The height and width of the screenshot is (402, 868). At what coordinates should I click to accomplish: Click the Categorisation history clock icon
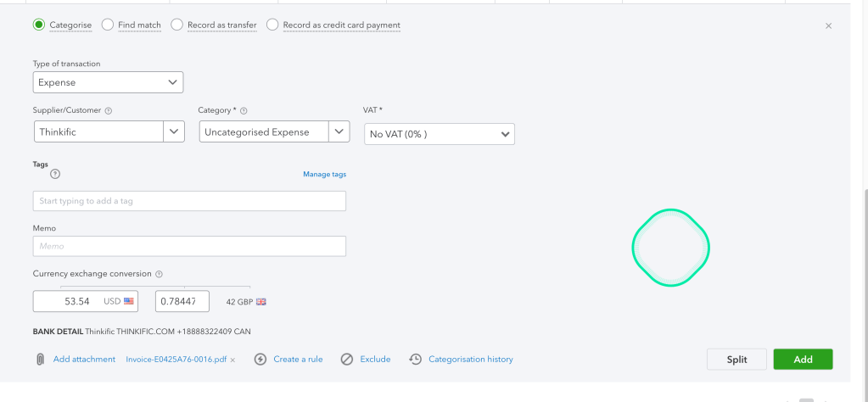(415, 360)
